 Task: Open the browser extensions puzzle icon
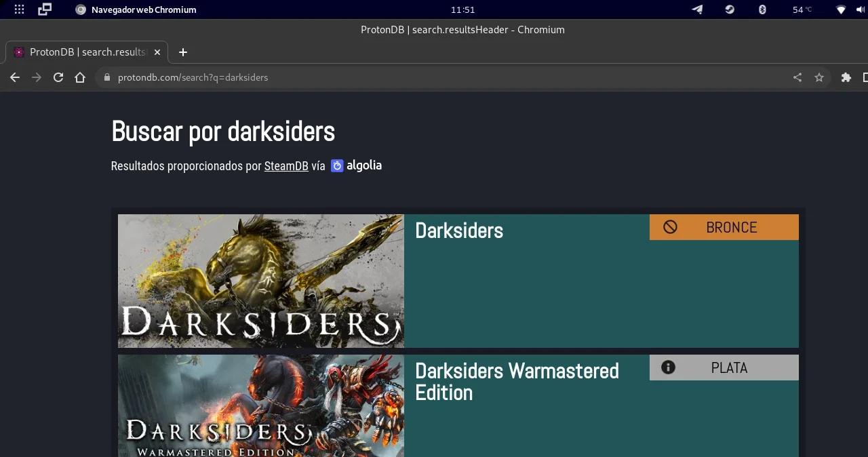click(x=846, y=77)
